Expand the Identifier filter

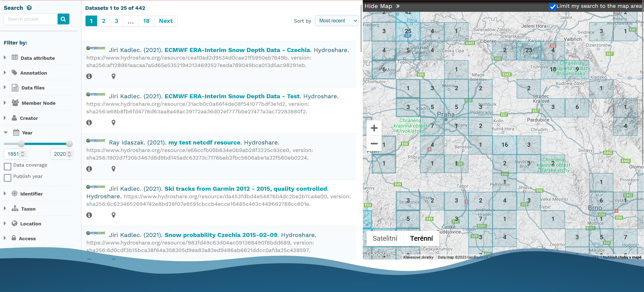click(x=5, y=193)
